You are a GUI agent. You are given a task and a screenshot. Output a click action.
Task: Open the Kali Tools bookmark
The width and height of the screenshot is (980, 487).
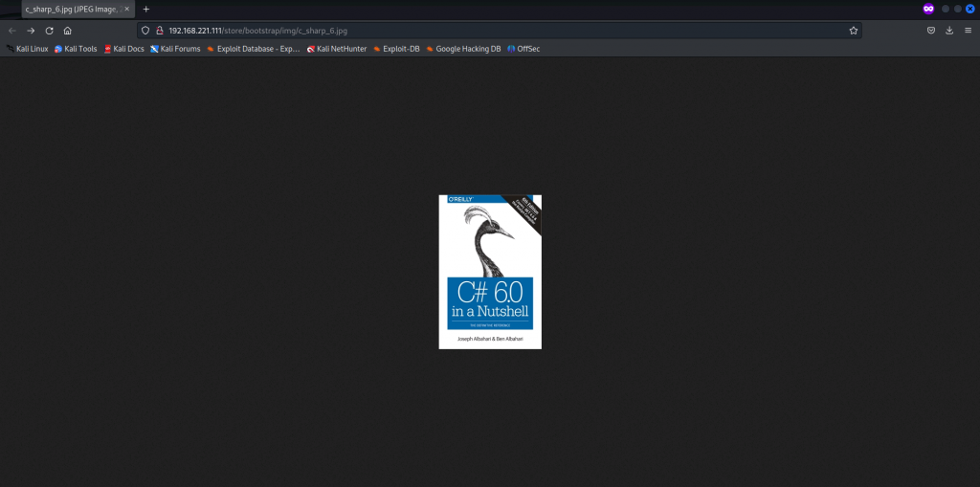click(x=76, y=49)
